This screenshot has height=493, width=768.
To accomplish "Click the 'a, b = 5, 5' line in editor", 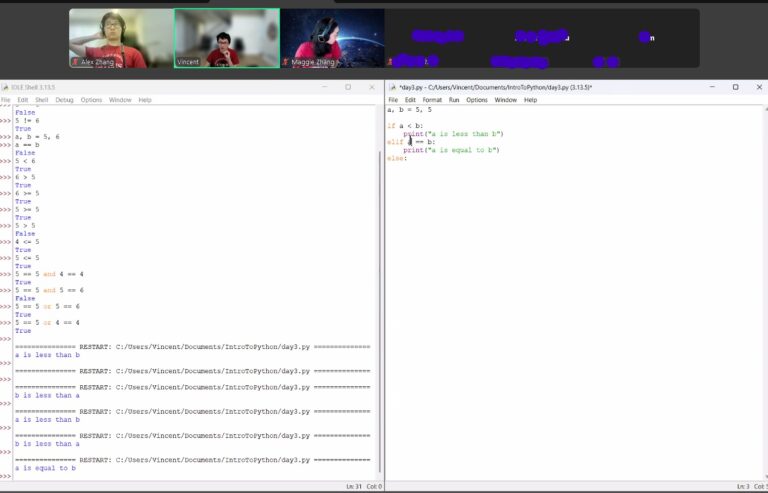I will tap(409, 110).
